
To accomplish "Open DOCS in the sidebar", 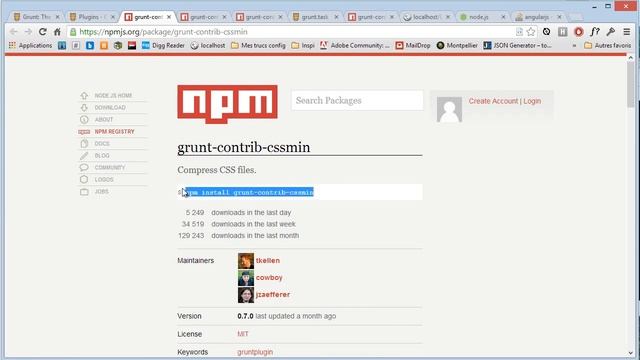I will tap(102, 144).
